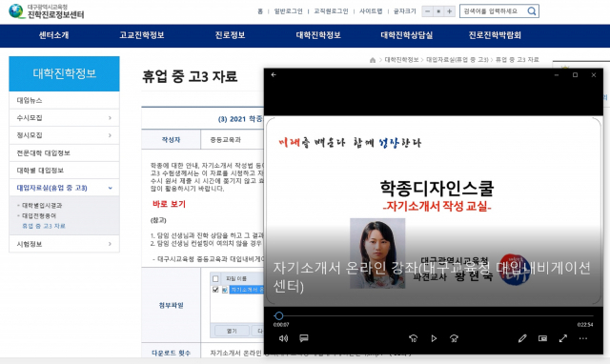Viewport: 610px width, 364px height.
Task: Click 교직원로그인 link
Action: 331,11
